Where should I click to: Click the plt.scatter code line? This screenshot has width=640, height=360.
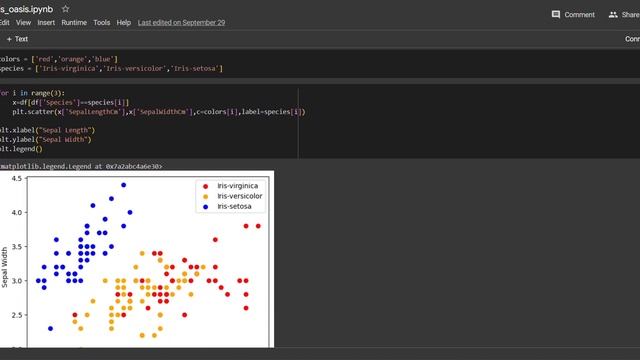(159, 112)
